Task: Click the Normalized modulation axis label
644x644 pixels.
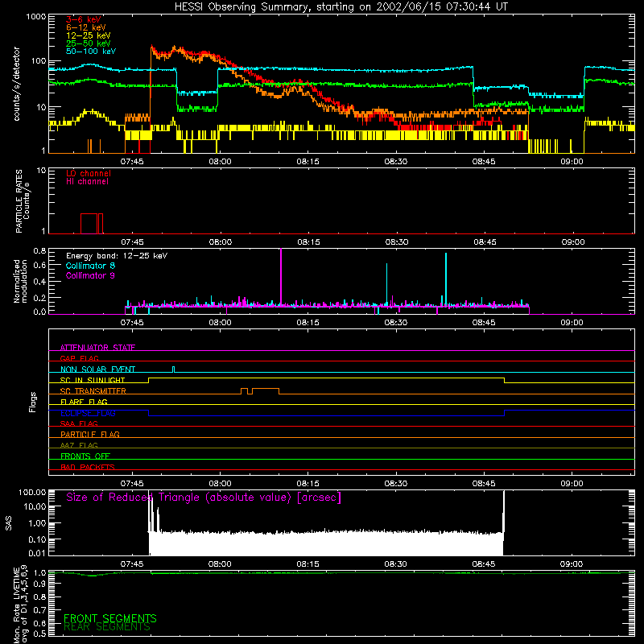Action: 20,281
